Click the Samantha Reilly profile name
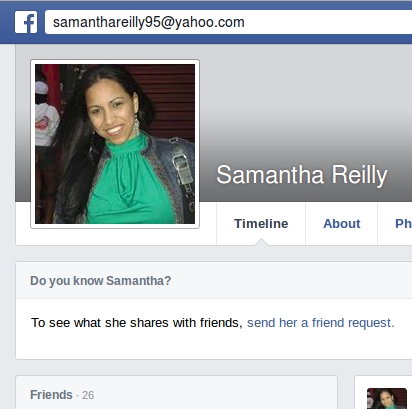Screen dimensions: 412x409 pos(302,175)
